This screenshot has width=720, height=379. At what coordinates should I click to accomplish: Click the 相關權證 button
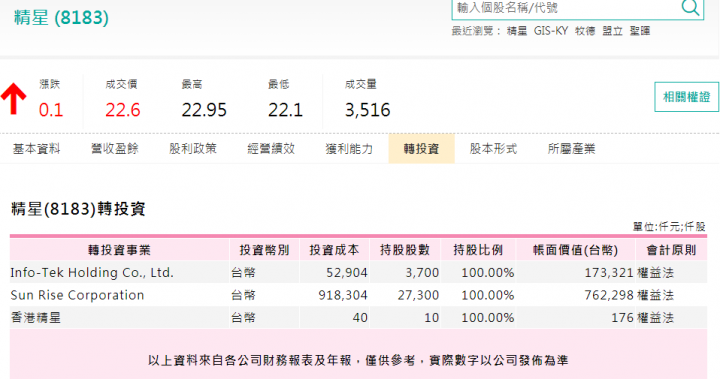(686, 97)
